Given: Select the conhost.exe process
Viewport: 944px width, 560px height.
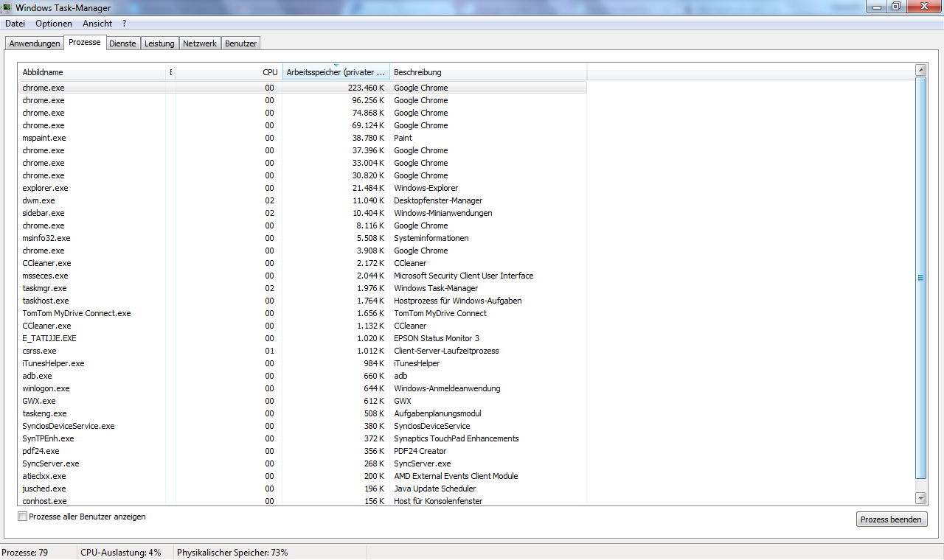Looking at the screenshot, I should pyautogui.click(x=302, y=501).
